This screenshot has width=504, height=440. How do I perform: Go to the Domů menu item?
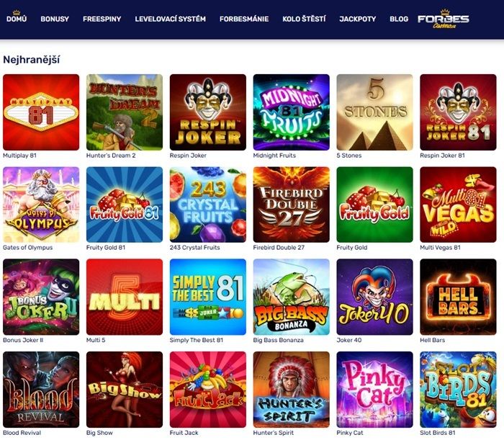pyautogui.click(x=17, y=19)
